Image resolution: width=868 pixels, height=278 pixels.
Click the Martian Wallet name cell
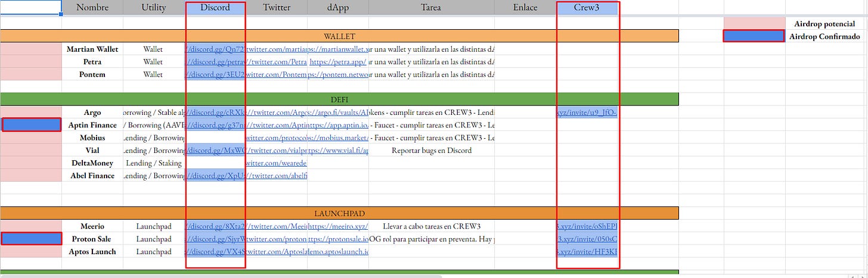coord(92,49)
